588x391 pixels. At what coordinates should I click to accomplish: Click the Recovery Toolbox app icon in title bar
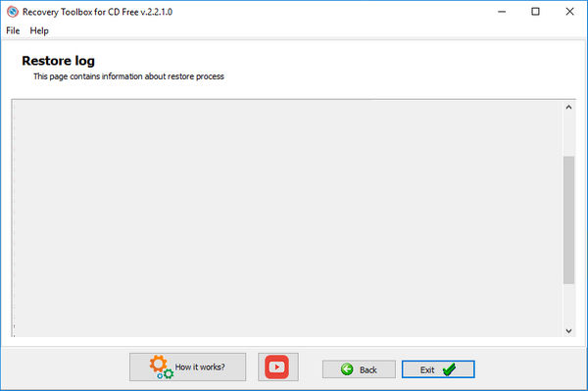coord(13,12)
